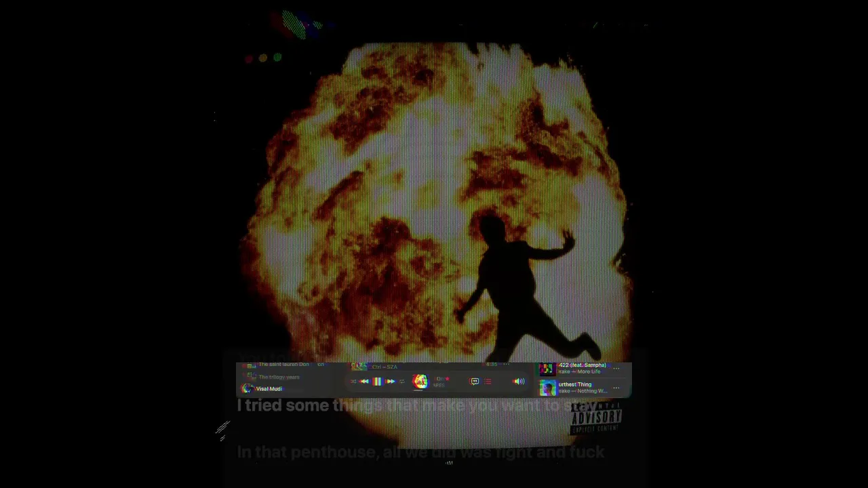The width and height of the screenshot is (868, 488).
Task: Show the lyrics panel via speech-bubble icon
Action: 475,382
